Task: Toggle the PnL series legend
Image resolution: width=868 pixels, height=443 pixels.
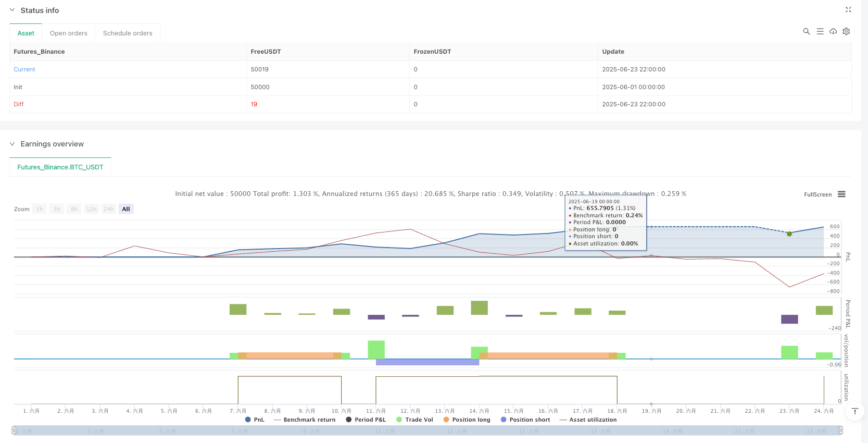Action: click(255, 420)
